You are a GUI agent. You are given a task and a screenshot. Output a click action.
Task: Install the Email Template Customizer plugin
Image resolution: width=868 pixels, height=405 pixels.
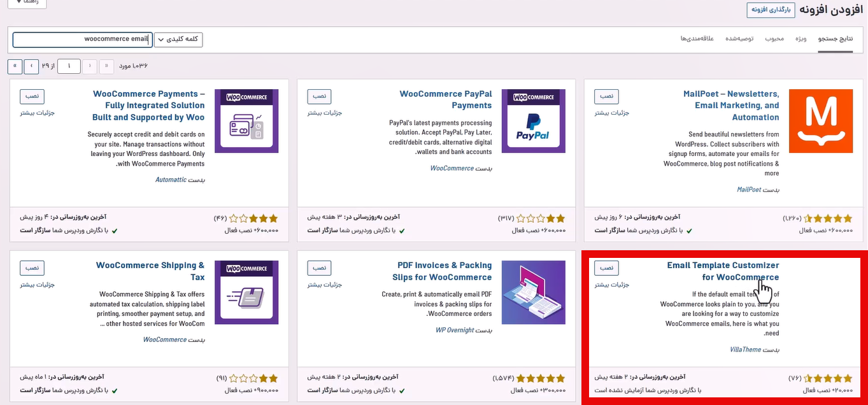pos(606,267)
